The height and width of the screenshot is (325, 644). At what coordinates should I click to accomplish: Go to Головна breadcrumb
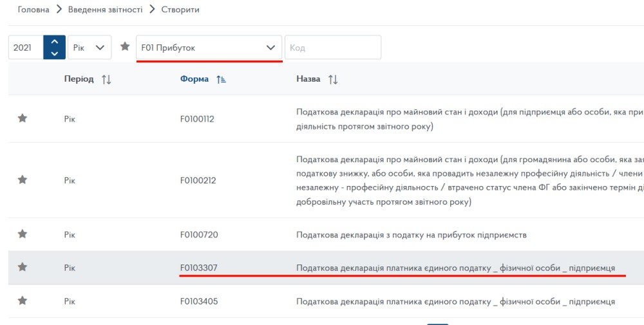click(33, 10)
